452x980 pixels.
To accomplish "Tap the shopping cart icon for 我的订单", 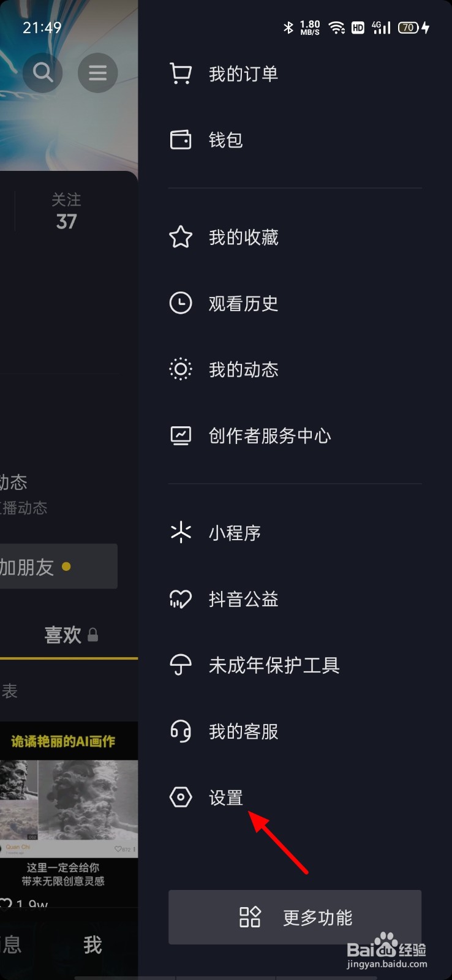I will coord(181,74).
